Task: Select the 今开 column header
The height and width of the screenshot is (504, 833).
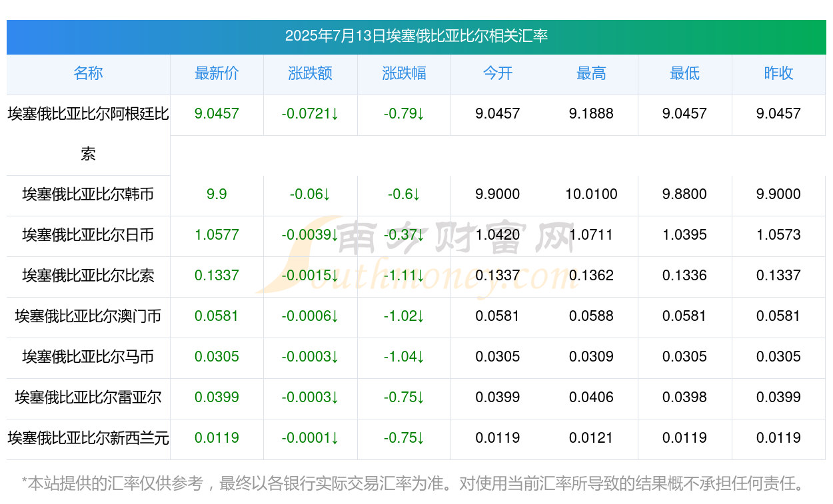Action: click(x=498, y=73)
